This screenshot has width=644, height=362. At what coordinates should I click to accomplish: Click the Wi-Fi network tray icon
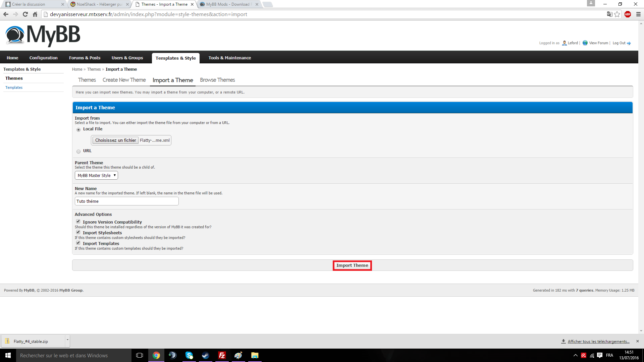592,355
